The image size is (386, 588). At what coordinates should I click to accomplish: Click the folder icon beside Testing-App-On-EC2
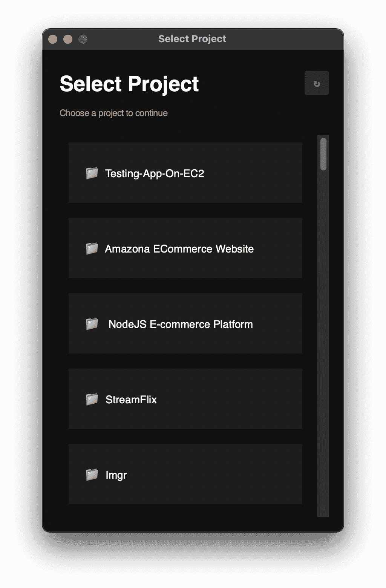(91, 173)
